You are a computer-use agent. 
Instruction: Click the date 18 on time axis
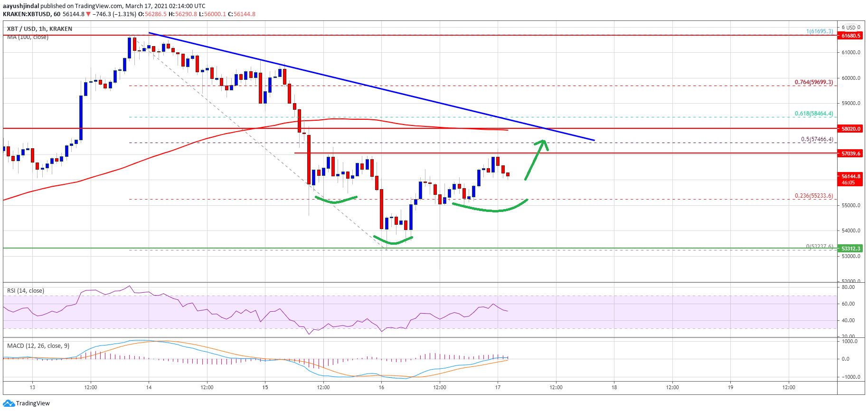[x=614, y=387]
